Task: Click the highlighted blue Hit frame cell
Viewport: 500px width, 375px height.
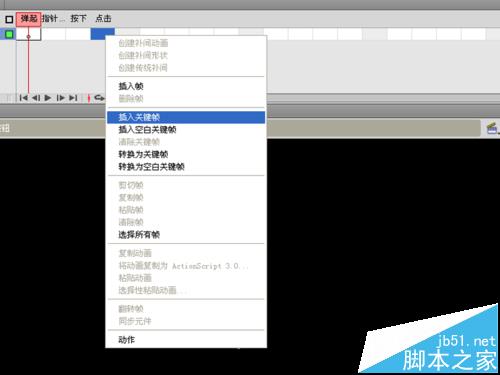Action: click(103, 34)
